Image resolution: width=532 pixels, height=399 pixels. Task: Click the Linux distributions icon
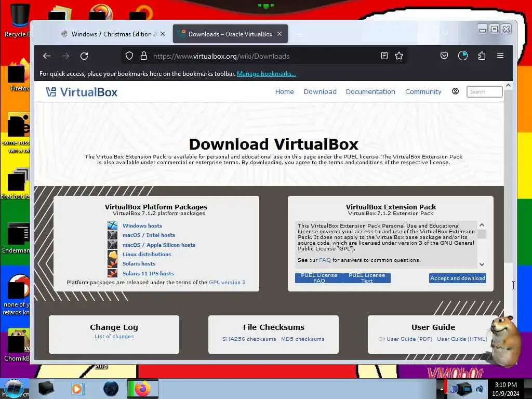pos(112,254)
